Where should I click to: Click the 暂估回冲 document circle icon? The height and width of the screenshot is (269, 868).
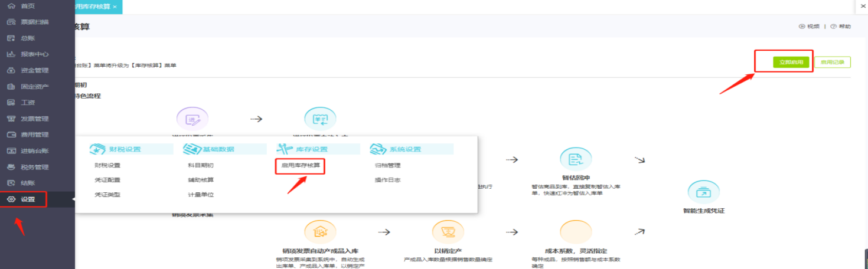tap(576, 159)
